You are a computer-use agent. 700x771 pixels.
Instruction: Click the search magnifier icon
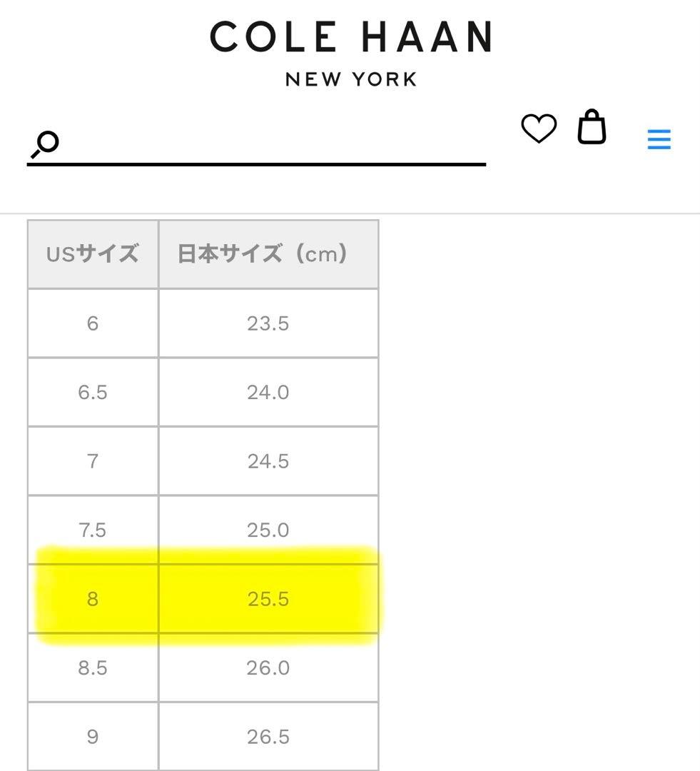(43, 143)
